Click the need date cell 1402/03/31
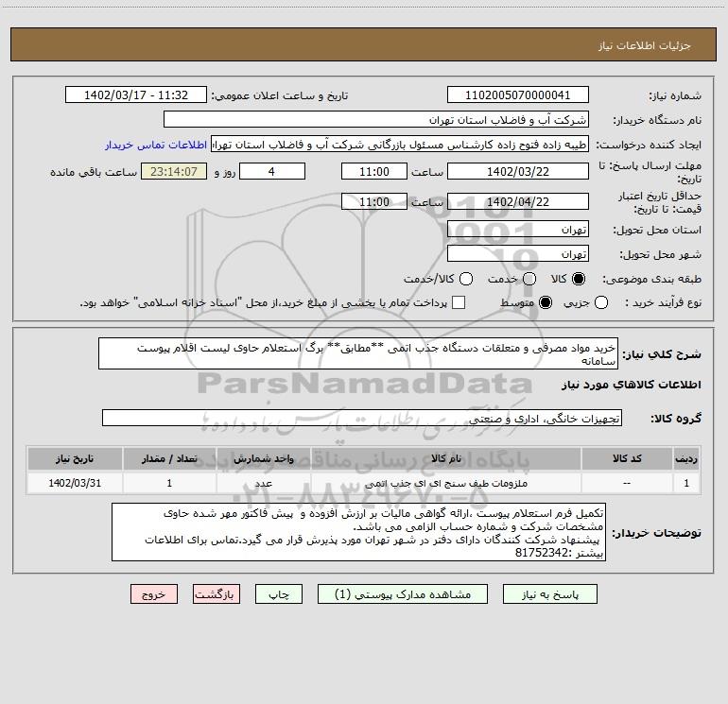The height and width of the screenshot is (704, 728). tap(75, 484)
